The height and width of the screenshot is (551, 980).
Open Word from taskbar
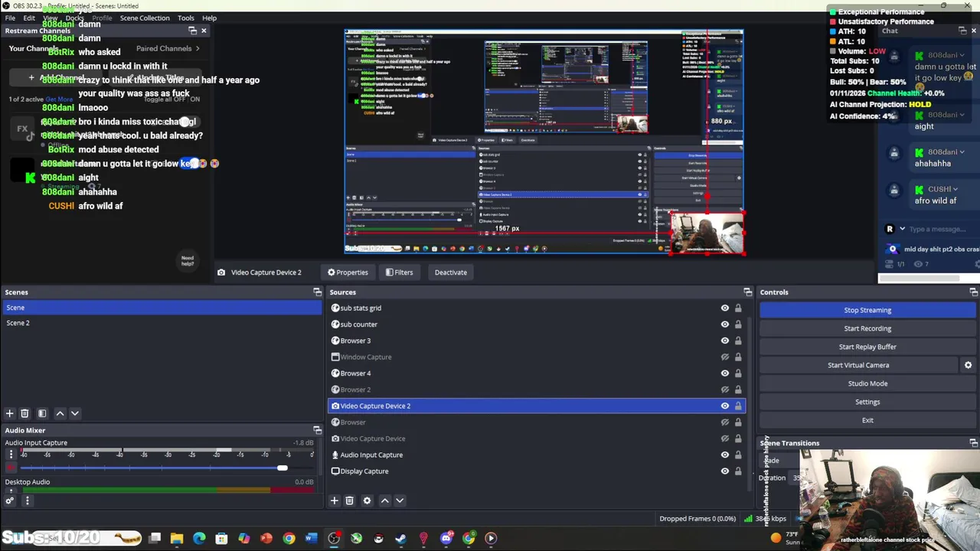(x=311, y=538)
